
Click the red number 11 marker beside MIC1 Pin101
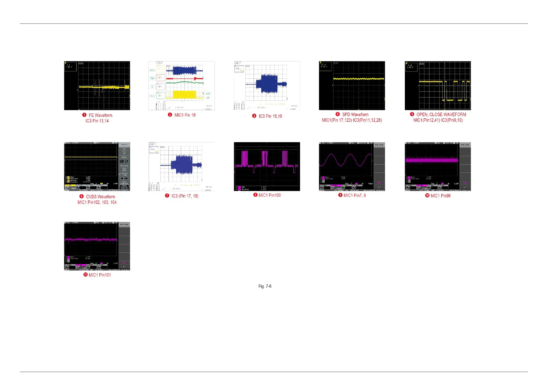point(85,275)
